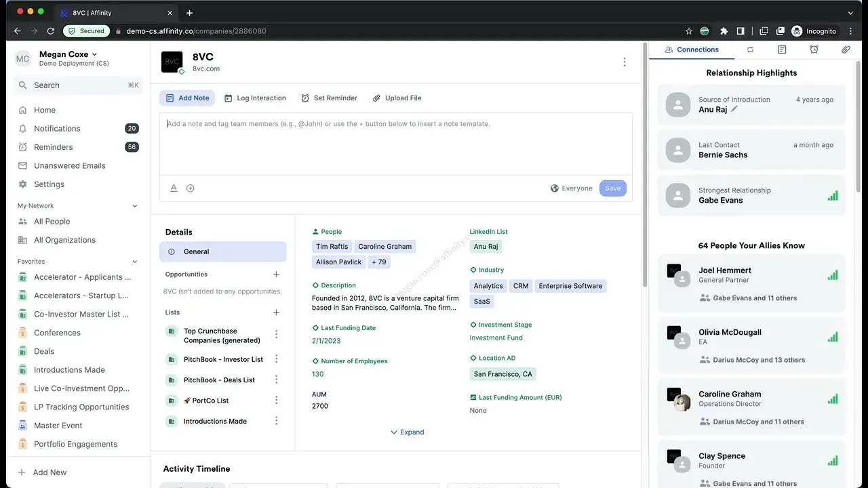Open the 8vc.com website link
This screenshot has height=488, width=868.
[x=205, y=68]
